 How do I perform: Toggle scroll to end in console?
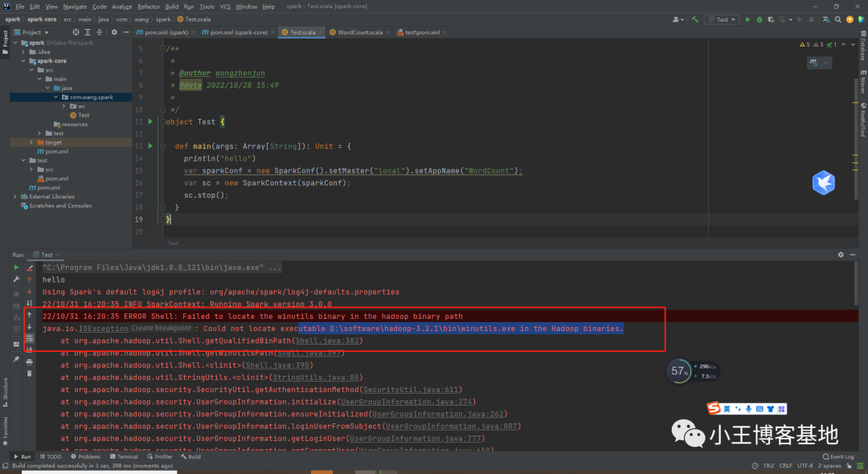click(x=30, y=349)
